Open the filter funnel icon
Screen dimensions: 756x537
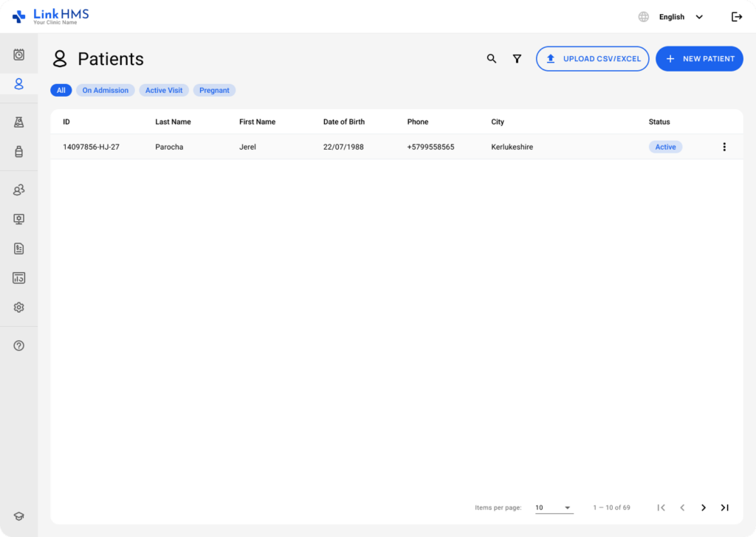(517, 58)
